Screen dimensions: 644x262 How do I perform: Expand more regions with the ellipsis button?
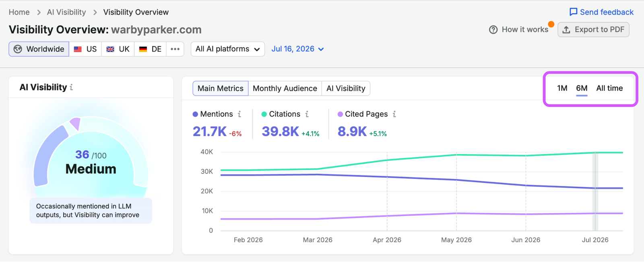click(x=175, y=49)
